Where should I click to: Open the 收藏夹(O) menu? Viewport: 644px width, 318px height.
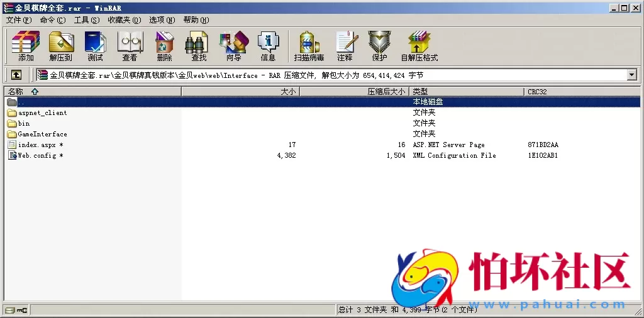125,20
